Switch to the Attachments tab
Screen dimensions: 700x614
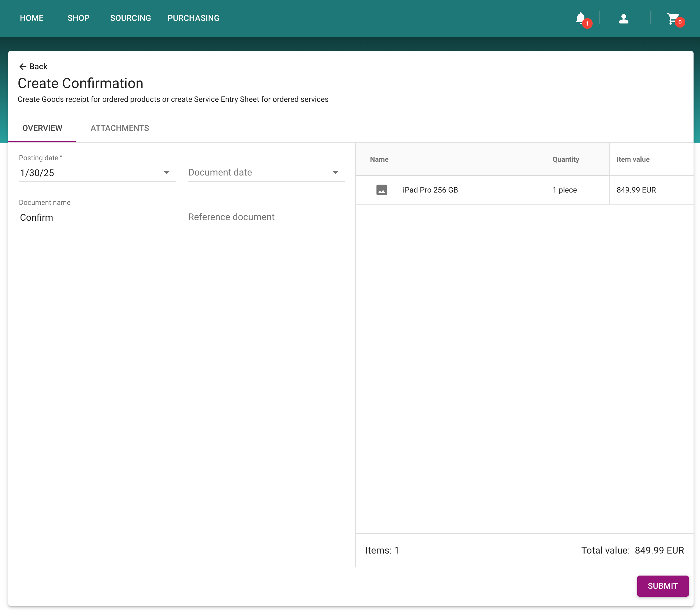pyautogui.click(x=119, y=128)
